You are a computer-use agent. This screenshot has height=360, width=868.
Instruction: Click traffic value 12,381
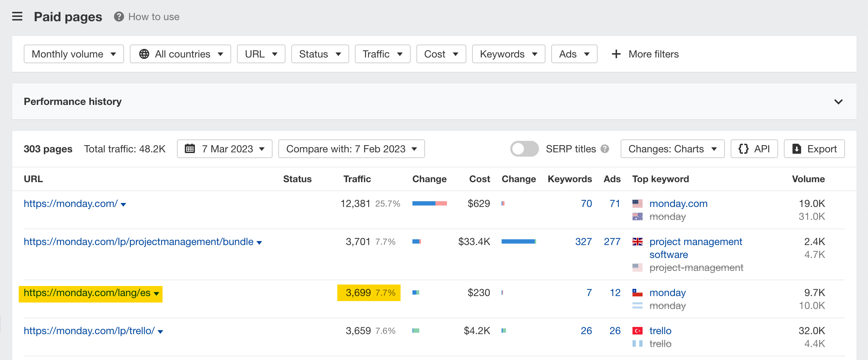click(355, 203)
